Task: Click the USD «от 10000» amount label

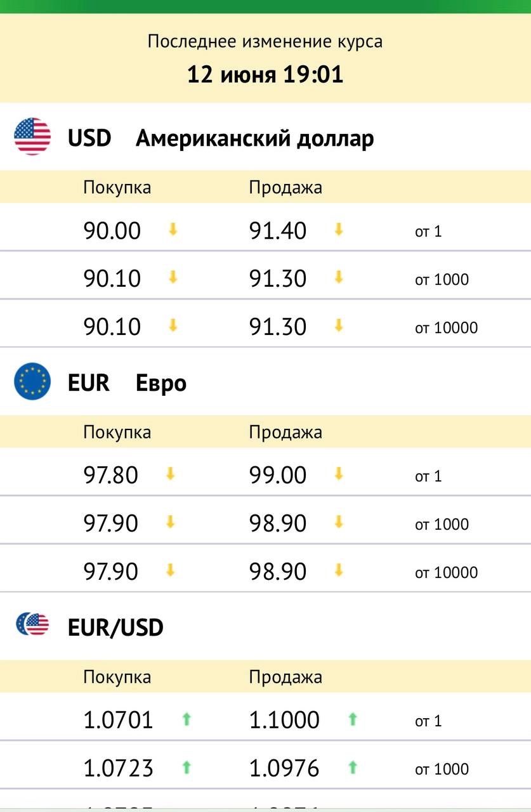Action: pyautogui.click(x=447, y=328)
